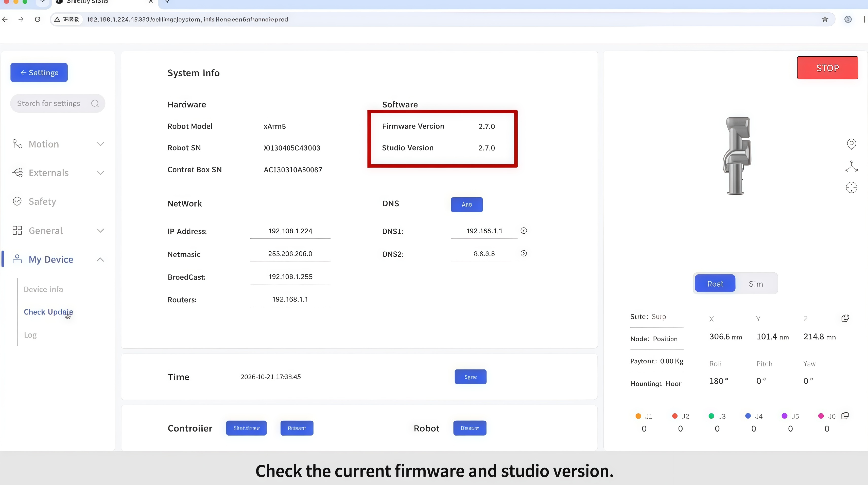Click the second blue Controller button
The height and width of the screenshot is (485, 868).
pos(297,428)
